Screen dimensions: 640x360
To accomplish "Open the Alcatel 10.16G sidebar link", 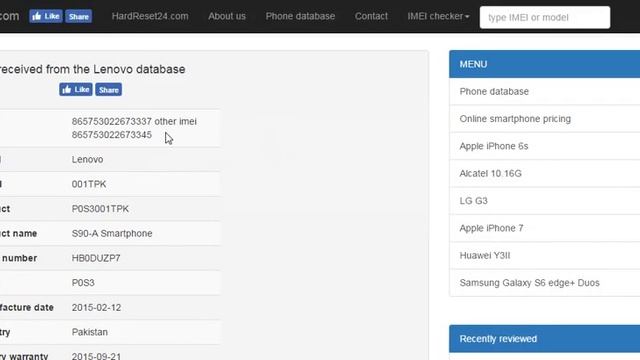I will pyautogui.click(x=491, y=173).
